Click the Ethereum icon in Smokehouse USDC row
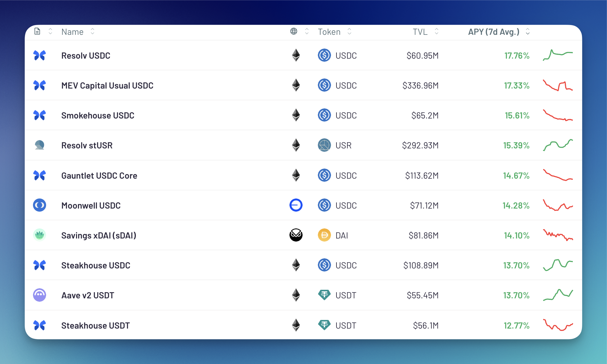Viewport: 607px width, 364px height. pyautogui.click(x=296, y=115)
